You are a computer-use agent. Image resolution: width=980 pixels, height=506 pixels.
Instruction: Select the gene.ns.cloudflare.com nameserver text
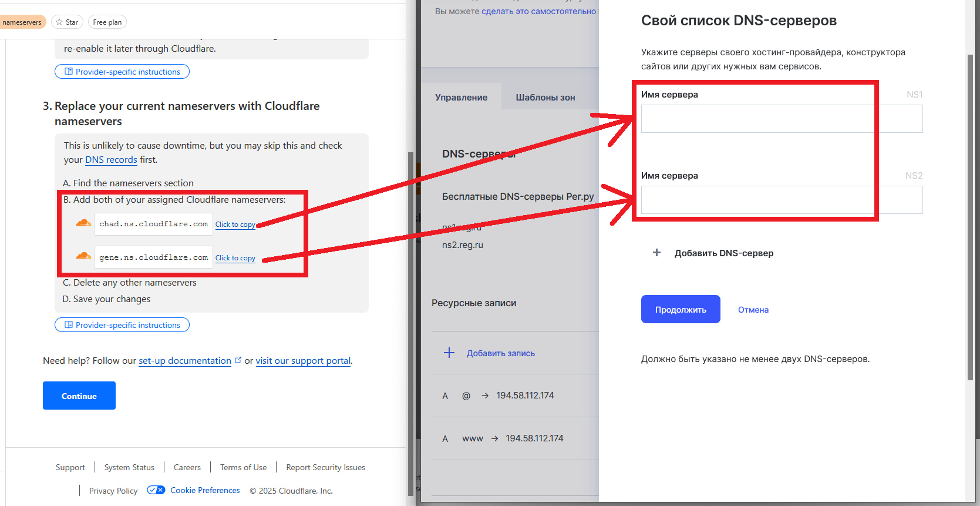tap(153, 257)
